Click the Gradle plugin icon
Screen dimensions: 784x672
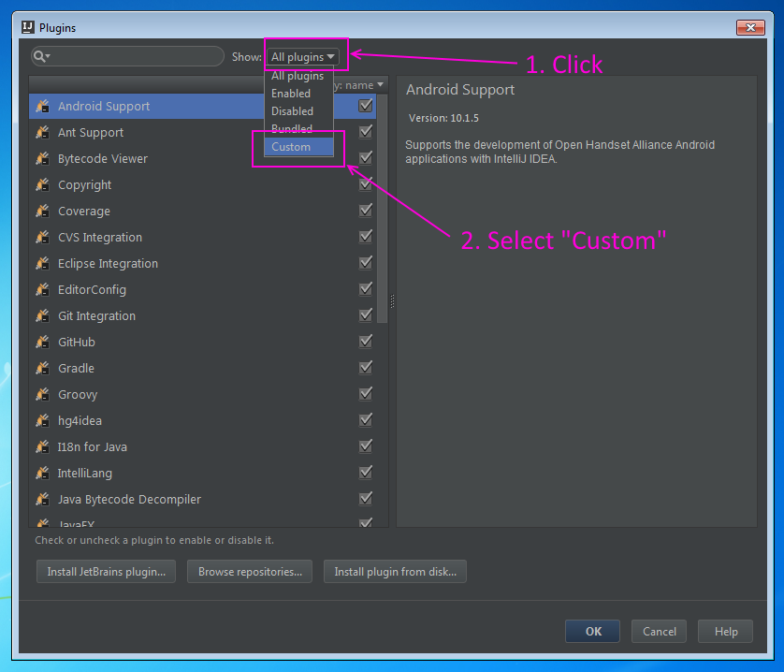click(x=42, y=368)
